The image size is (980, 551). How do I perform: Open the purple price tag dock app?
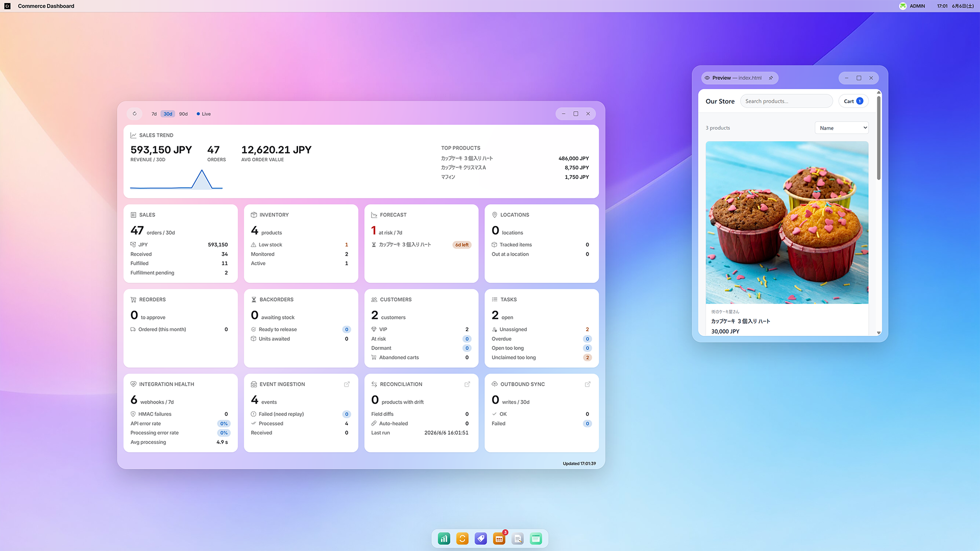(481, 539)
